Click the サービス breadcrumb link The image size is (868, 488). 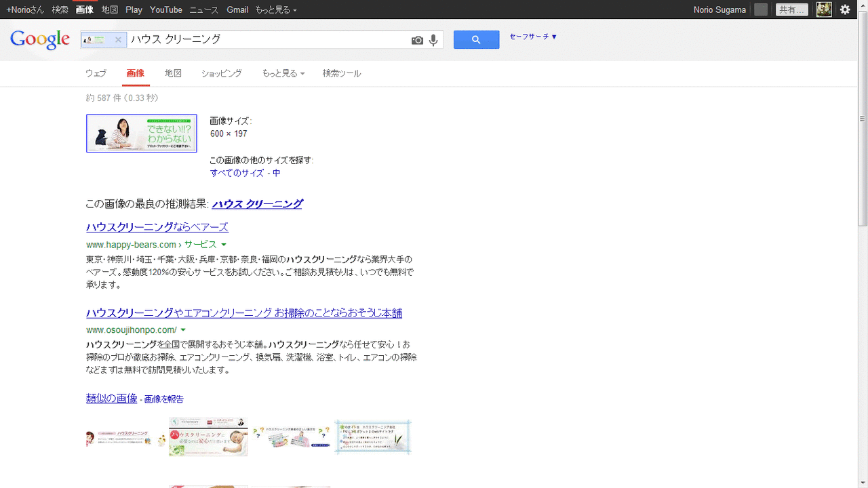click(x=201, y=245)
